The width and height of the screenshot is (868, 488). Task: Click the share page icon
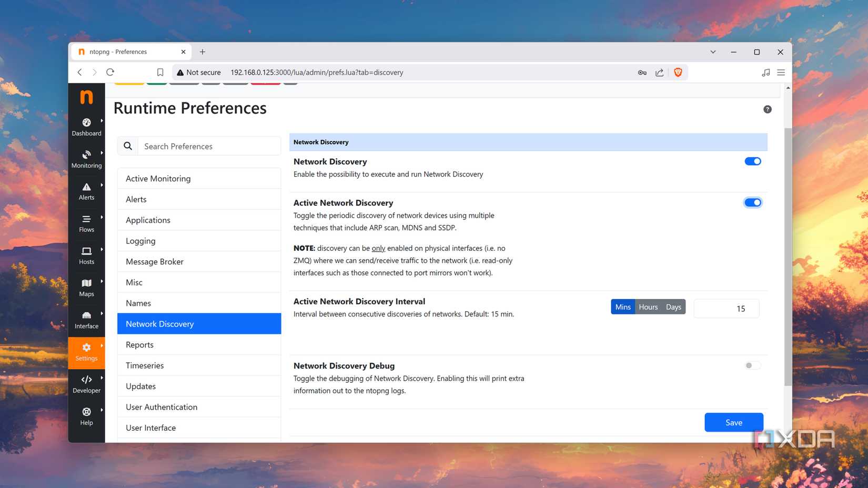pyautogui.click(x=659, y=72)
